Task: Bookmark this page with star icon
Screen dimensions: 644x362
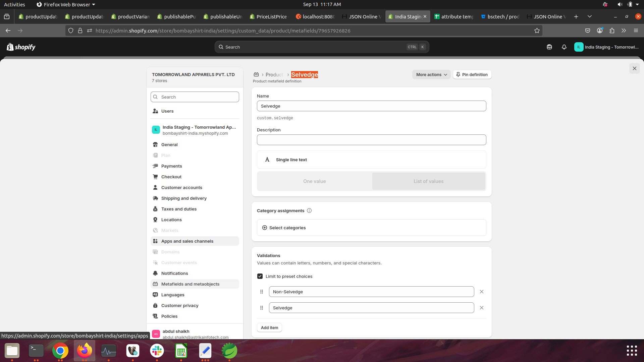Action: click(537, 31)
